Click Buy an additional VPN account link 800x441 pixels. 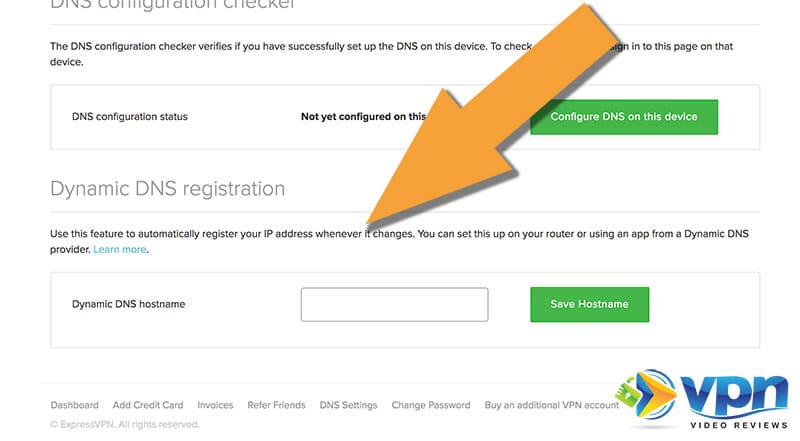[552, 405]
